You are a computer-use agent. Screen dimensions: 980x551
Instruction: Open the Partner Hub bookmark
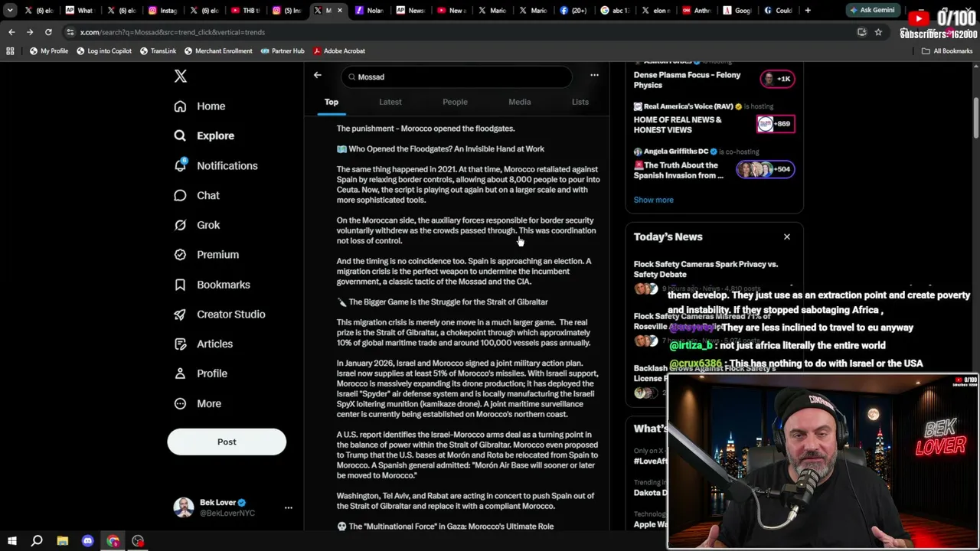pyautogui.click(x=283, y=51)
